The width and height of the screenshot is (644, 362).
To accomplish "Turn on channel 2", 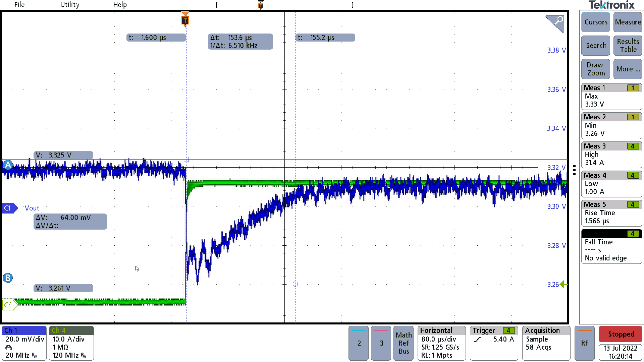I will click(x=359, y=343).
